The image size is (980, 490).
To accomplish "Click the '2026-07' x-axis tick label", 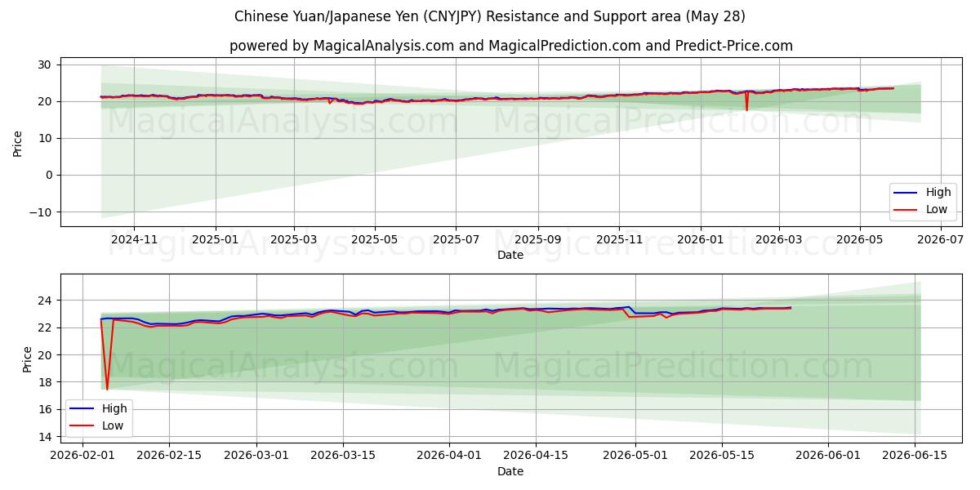I will (940, 239).
